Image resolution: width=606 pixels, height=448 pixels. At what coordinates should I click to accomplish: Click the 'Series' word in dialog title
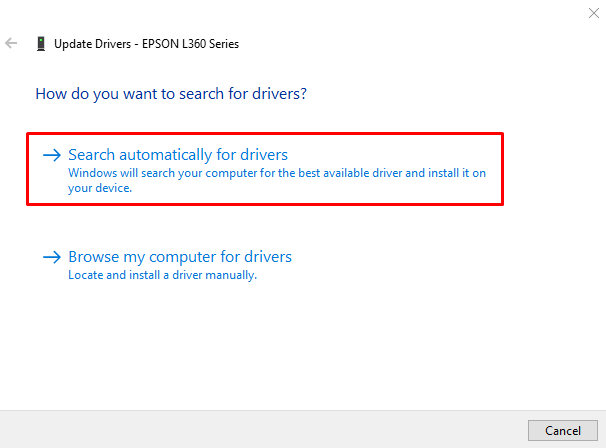[x=223, y=44]
